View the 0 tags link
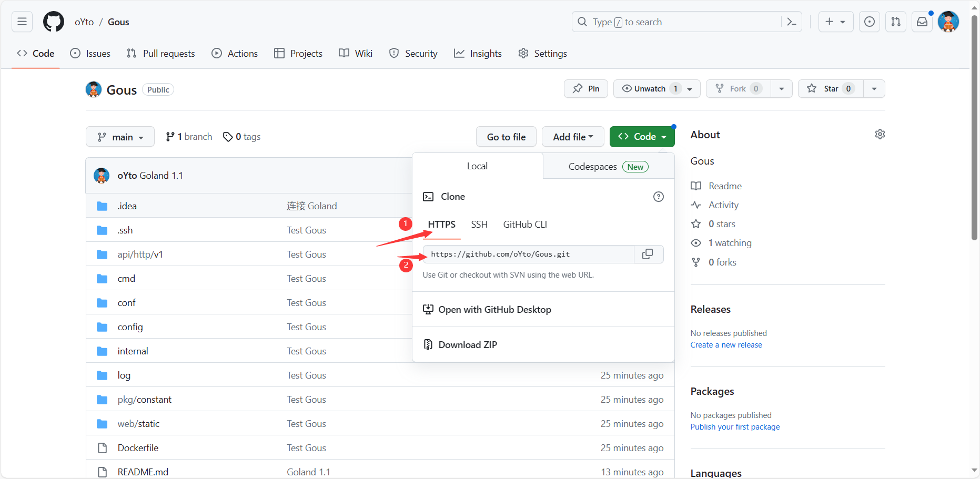Viewport: 980px width, 479px height. (242, 137)
